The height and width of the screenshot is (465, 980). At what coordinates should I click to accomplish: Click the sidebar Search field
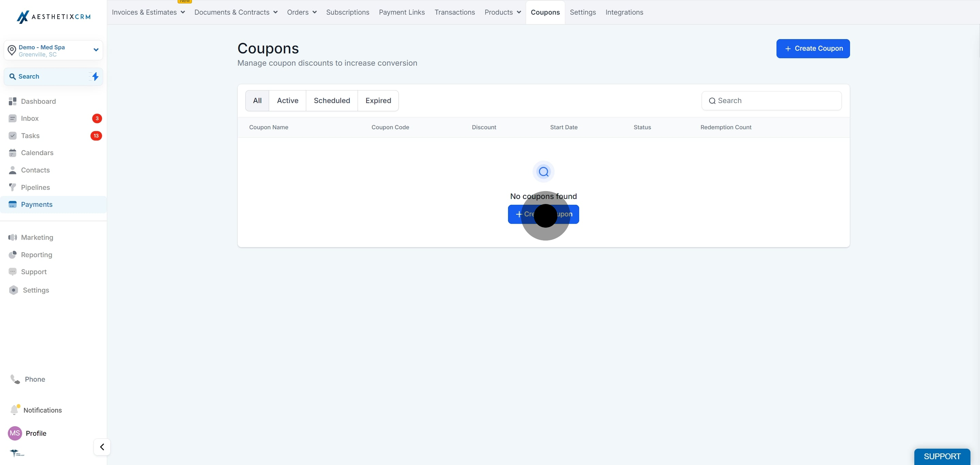coord(53,77)
